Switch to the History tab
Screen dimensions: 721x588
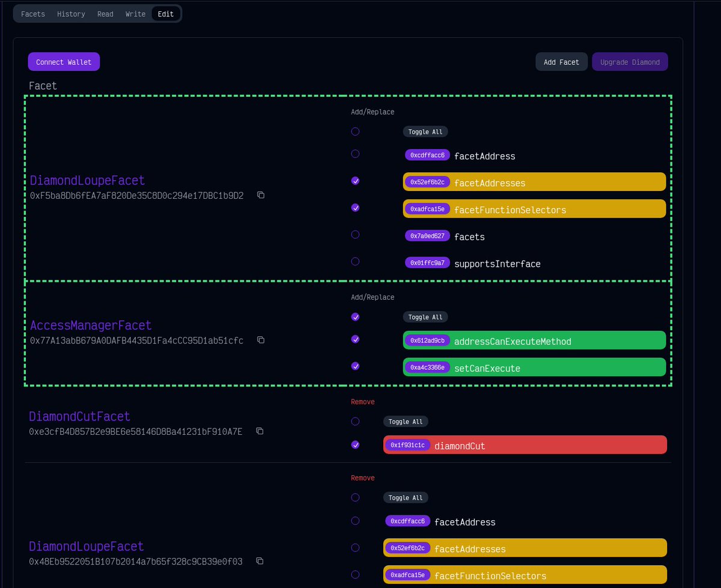[70, 13]
